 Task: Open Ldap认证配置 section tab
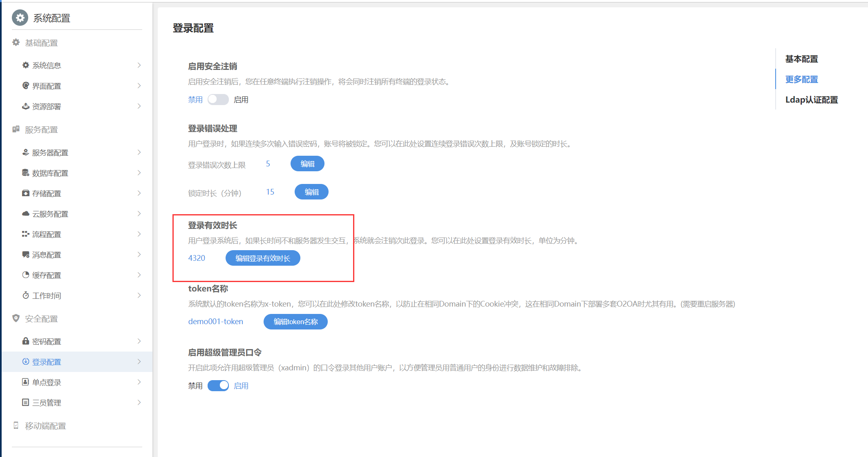[811, 100]
